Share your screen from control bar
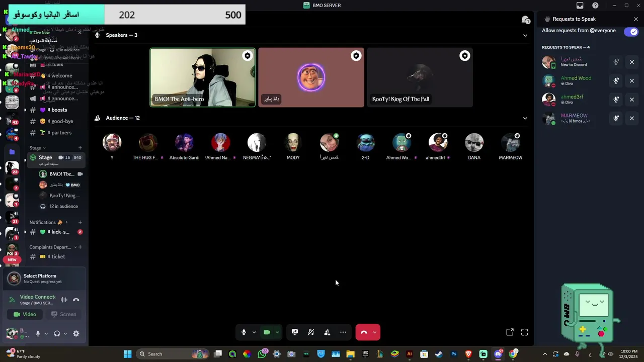The width and height of the screenshot is (644, 362). pos(295,332)
